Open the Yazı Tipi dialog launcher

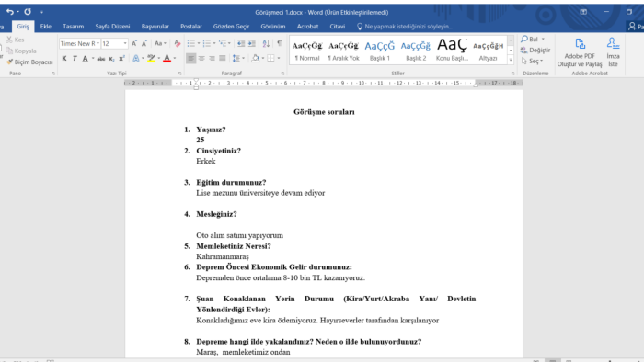(x=180, y=74)
